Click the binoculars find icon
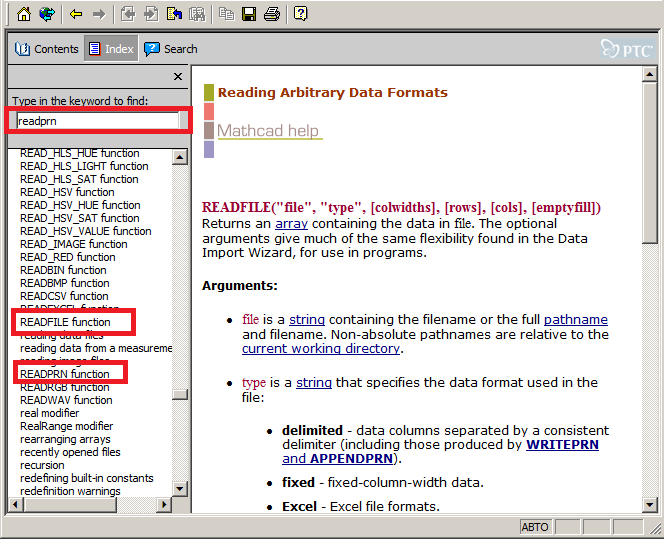 click(x=197, y=14)
